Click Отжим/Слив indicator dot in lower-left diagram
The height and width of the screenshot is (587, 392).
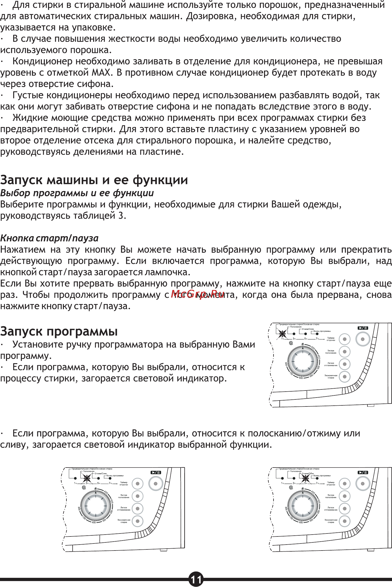99,479
